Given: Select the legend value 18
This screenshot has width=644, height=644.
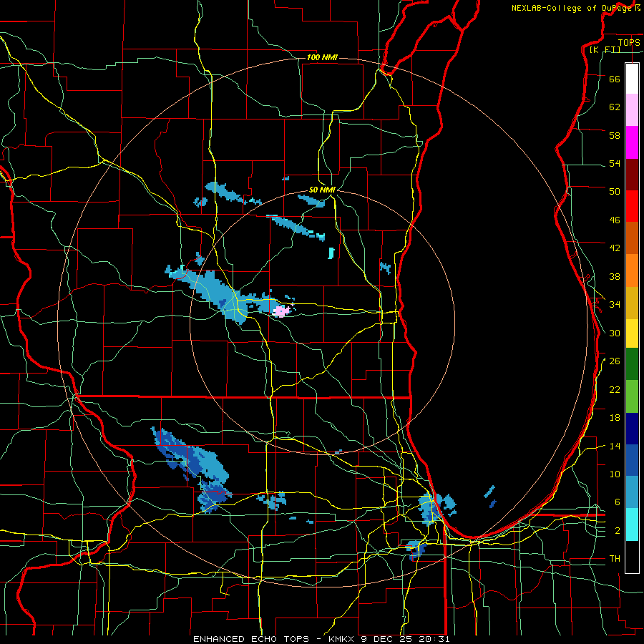Looking at the screenshot, I should (615, 418).
